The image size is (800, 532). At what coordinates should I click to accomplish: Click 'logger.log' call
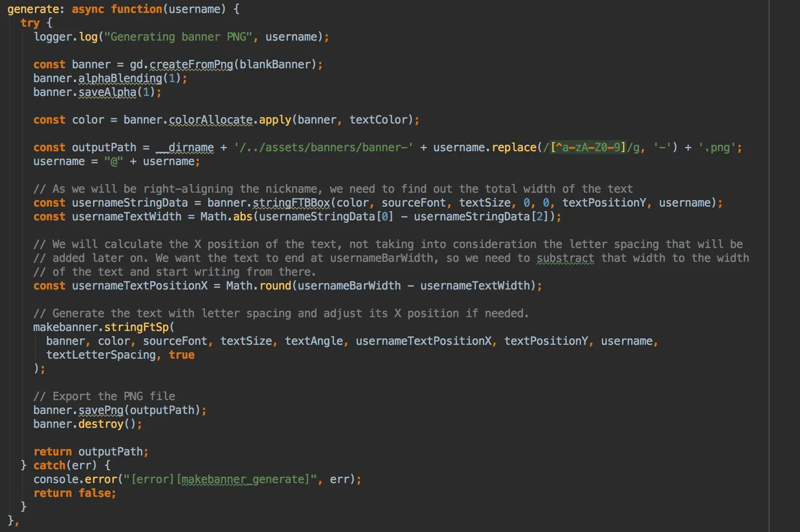click(66, 37)
